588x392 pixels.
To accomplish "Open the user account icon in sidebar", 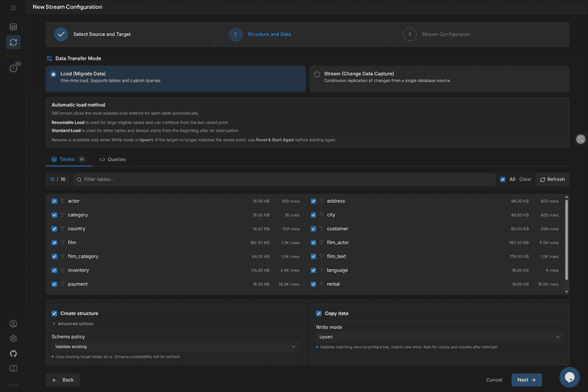I will [13, 324].
